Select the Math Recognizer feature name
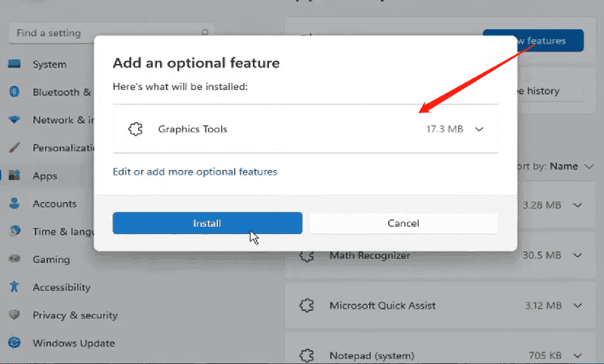Viewport: 604px width, 364px height. 370,255
